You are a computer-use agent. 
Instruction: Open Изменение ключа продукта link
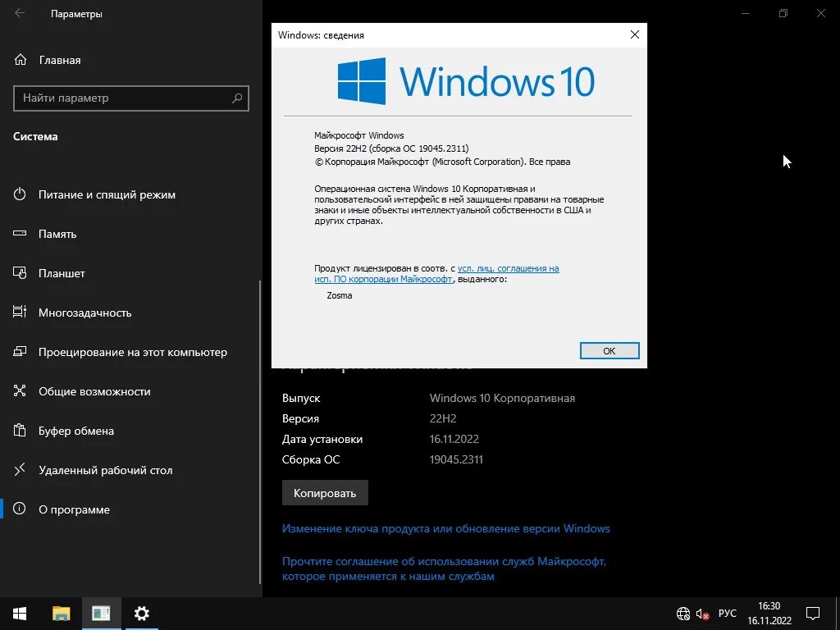(445, 528)
